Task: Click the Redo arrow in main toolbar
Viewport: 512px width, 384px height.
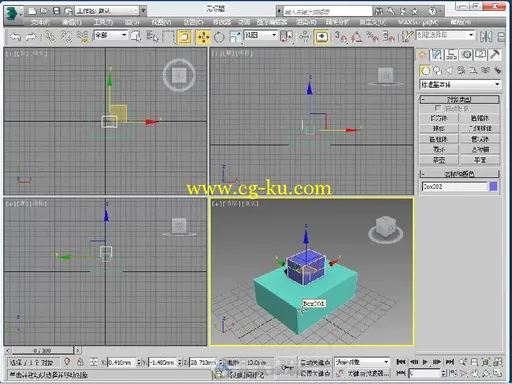Action: pos(31,37)
